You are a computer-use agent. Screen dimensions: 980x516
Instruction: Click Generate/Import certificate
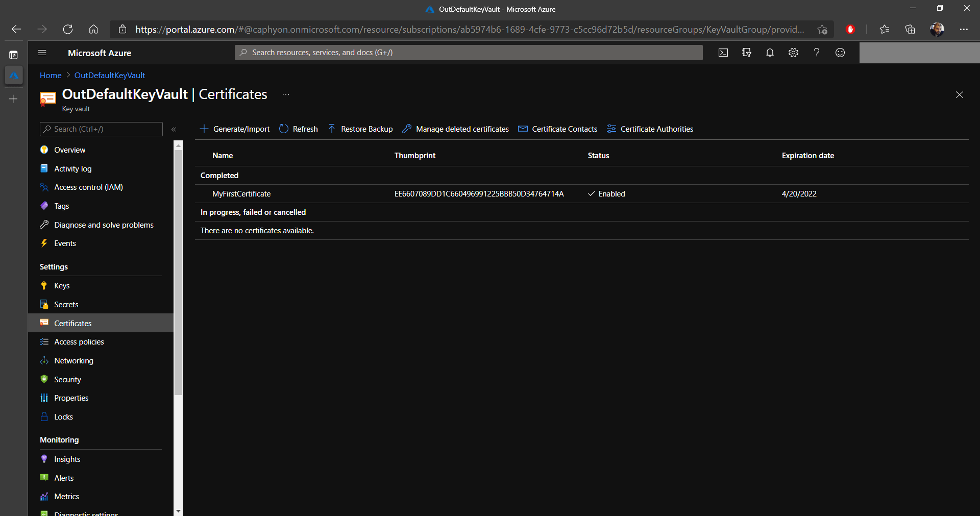point(235,129)
